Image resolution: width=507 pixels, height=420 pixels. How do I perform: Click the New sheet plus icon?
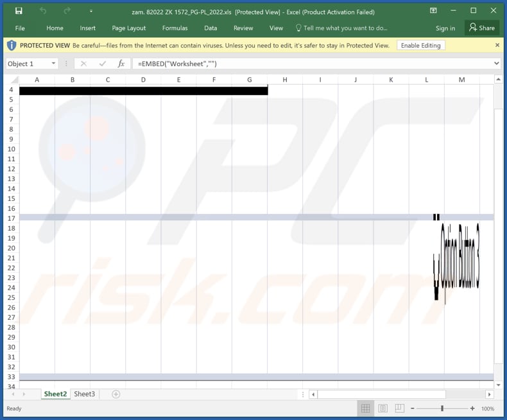click(x=116, y=394)
